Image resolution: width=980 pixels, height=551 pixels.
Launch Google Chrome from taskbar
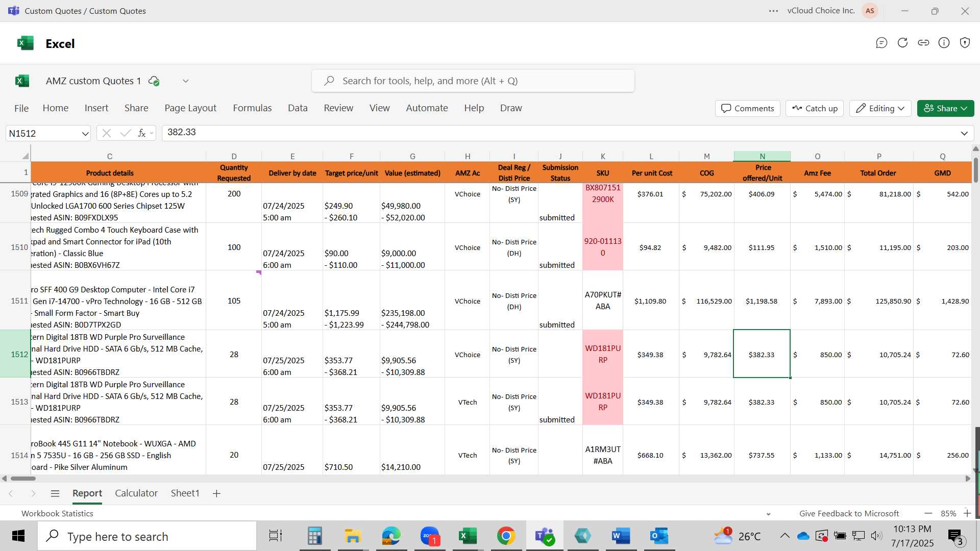point(506,536)
